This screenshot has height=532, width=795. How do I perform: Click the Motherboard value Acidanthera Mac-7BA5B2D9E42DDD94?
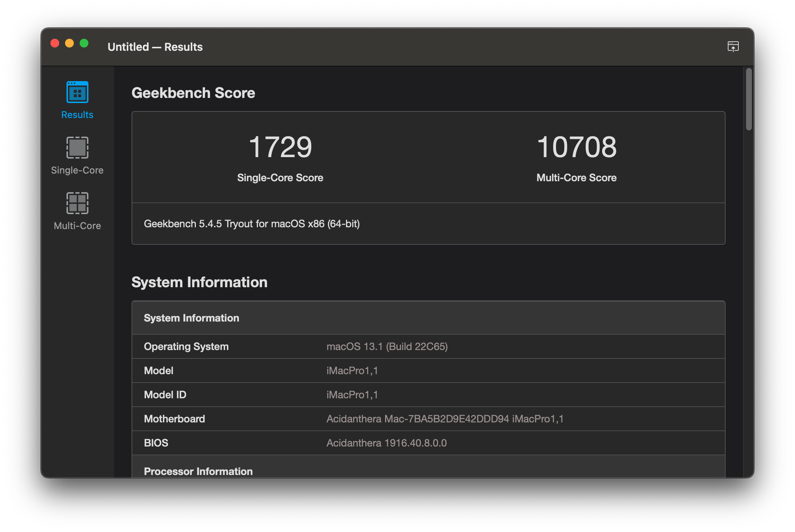tap(445, 419)
